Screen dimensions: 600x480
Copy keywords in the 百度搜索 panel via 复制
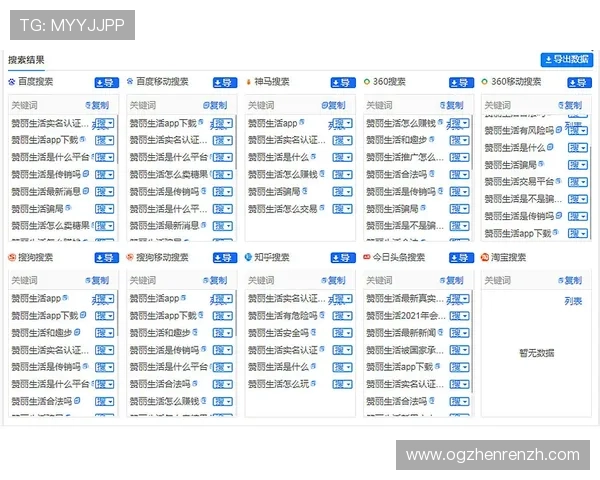(x=97, y=105)
